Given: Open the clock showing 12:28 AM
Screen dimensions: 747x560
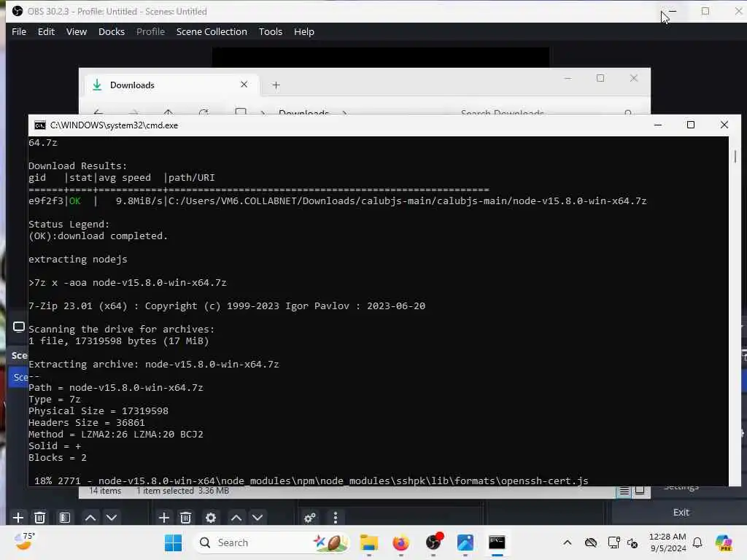Looking at the screenshot, I should (x=667, y=542).
